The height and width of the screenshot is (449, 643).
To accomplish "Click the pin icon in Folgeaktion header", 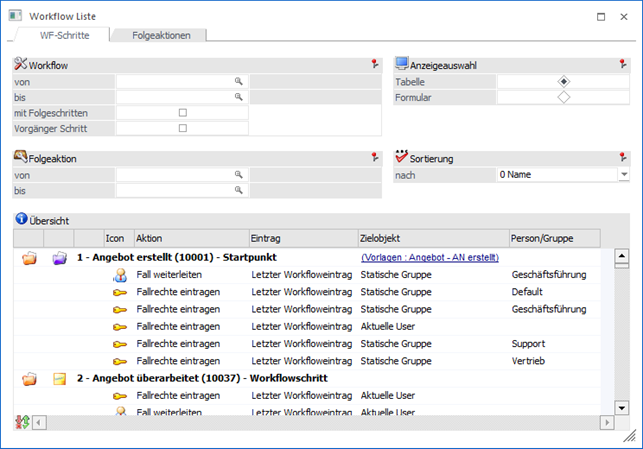I will pos(375,157).
